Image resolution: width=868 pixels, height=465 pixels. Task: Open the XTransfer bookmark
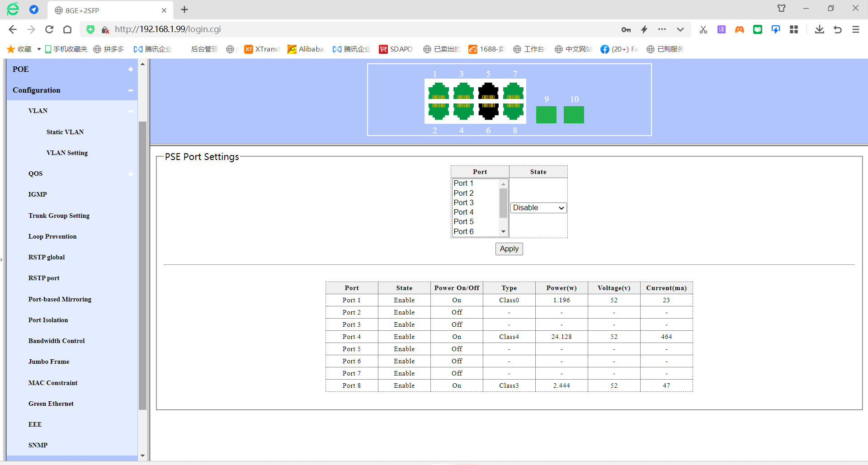point(262,49)
